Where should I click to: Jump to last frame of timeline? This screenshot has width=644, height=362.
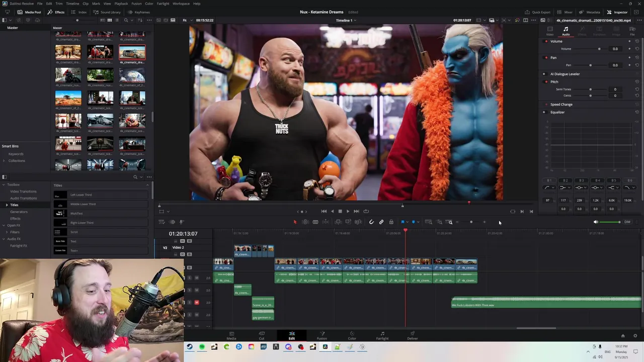click(356, 211)
